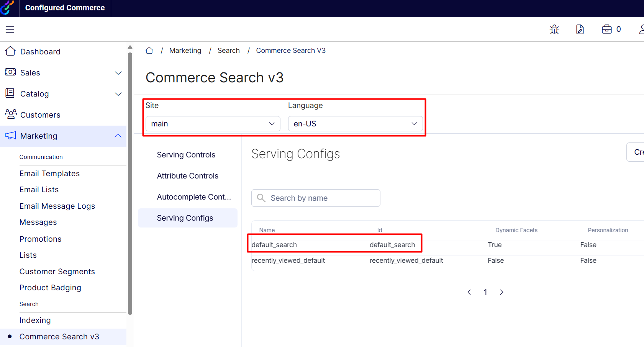This screenshot has height=347, width=644.
Task: Open Lists page in sidebar
Action: (x=28, y=255)
